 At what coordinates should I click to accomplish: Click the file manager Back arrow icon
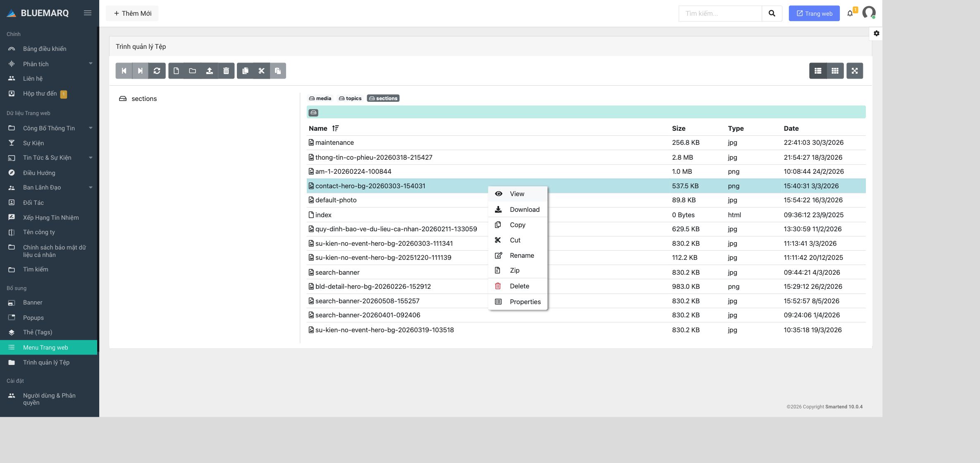click(x=124, y=71)
